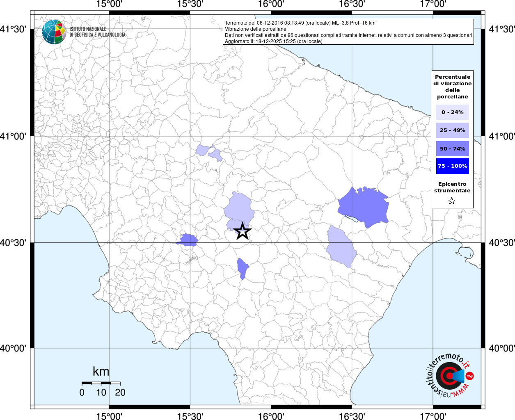Image resolution: width=515 pixels, height=420 pixels.
Task: Click the left axis label 41°30'
Action: 13,29
